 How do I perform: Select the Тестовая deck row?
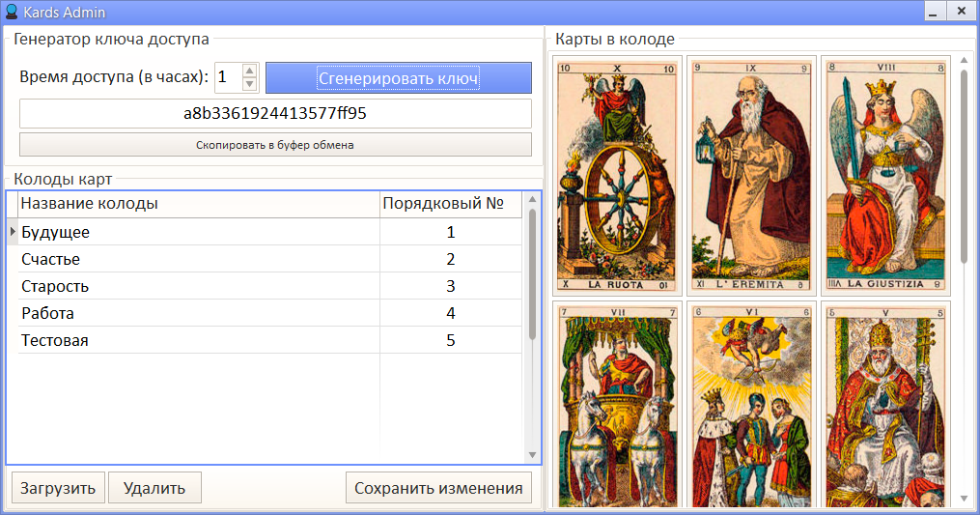tap(270, 340)
